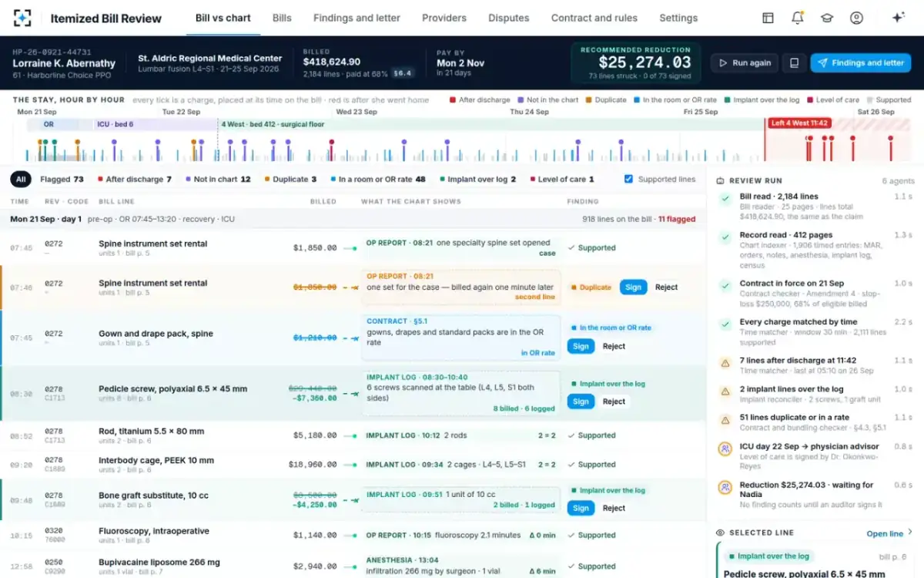Open the user account icon

click(x=856, y=18)
